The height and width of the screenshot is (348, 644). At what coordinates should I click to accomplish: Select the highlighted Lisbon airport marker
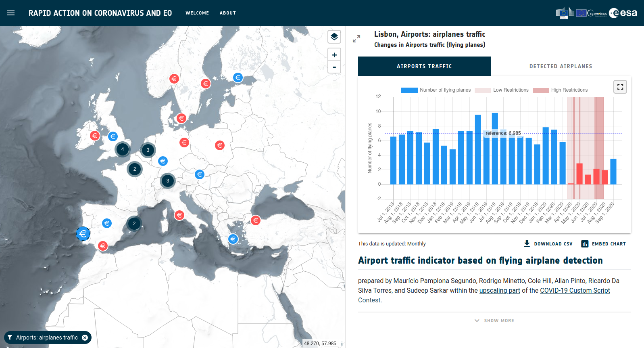[83, 233]
